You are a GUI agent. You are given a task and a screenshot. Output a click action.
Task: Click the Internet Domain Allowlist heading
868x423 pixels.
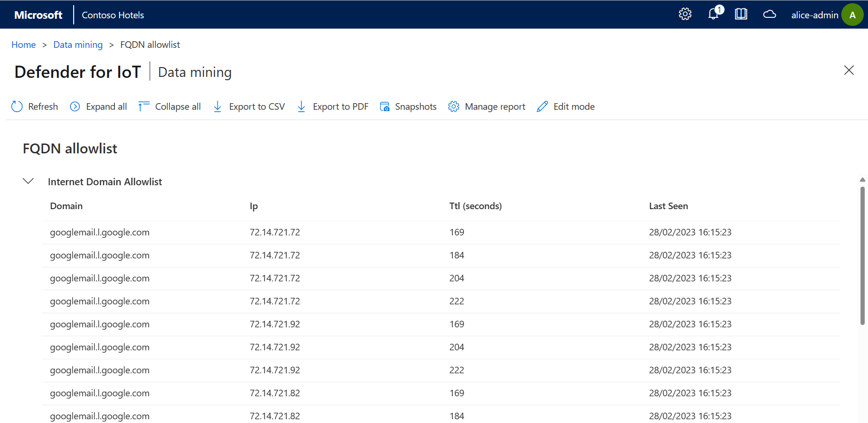(x=105, y=181)
